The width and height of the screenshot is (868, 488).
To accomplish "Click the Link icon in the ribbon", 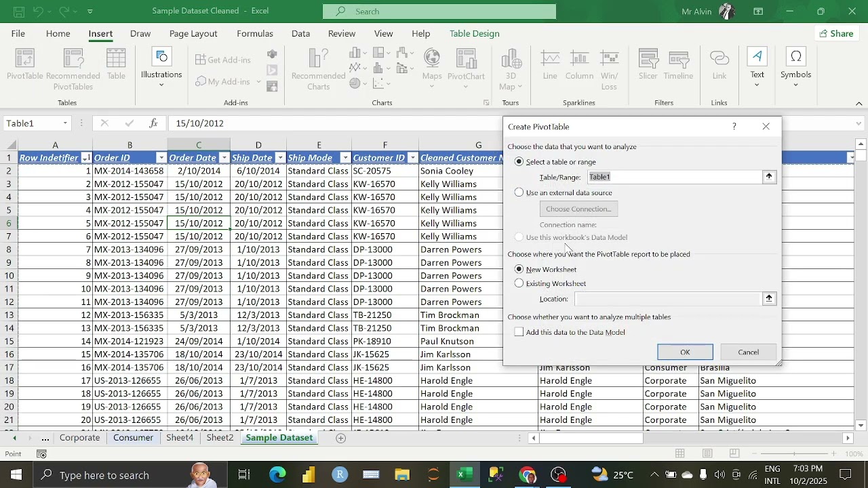I will (719, 65).
